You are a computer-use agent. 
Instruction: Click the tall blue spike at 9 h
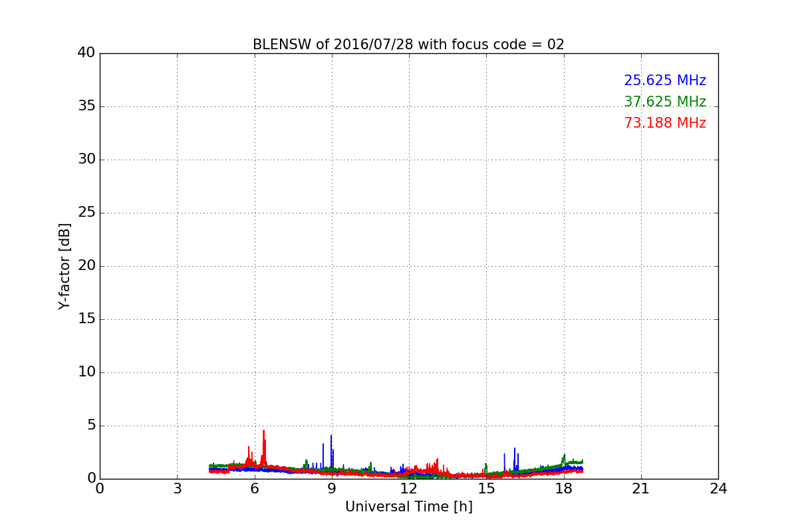(x=331, y=452)
